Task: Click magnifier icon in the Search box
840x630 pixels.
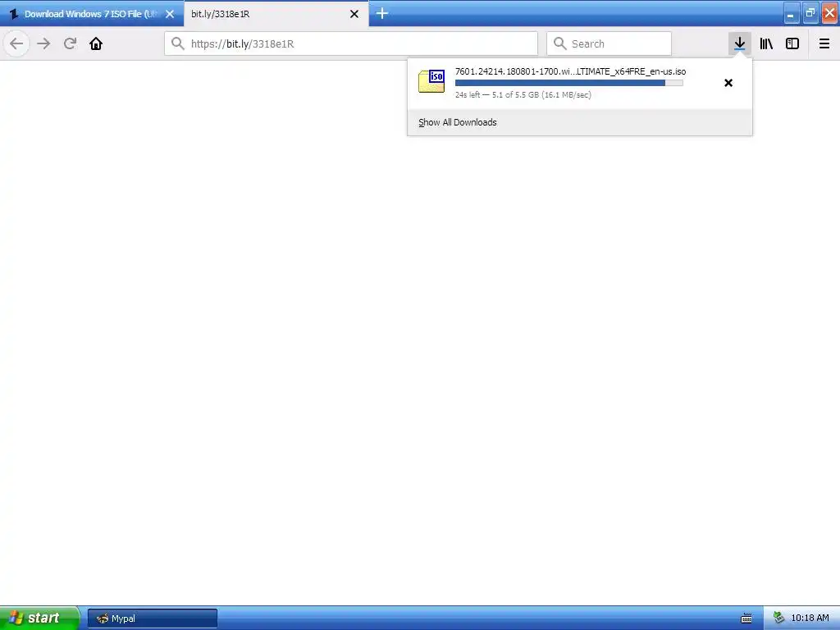Action: point(559,43)
